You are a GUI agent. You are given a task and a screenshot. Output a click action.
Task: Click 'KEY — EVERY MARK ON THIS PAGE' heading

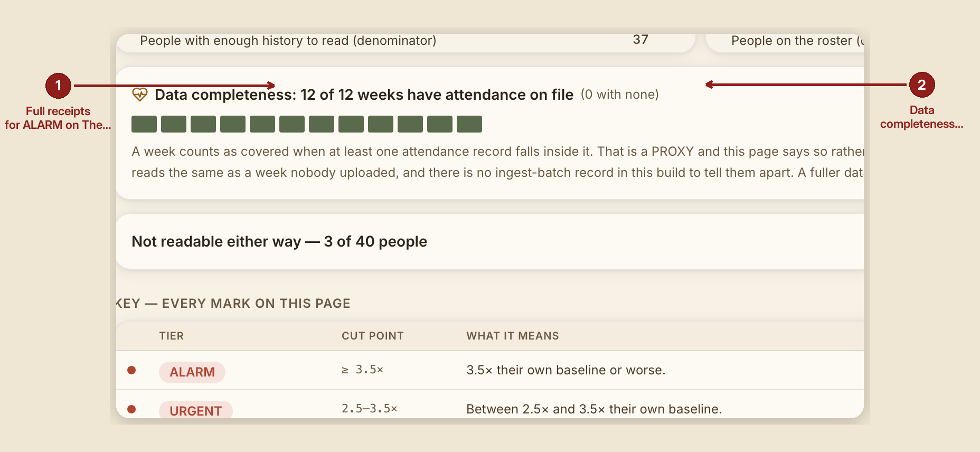click(233, 304)
